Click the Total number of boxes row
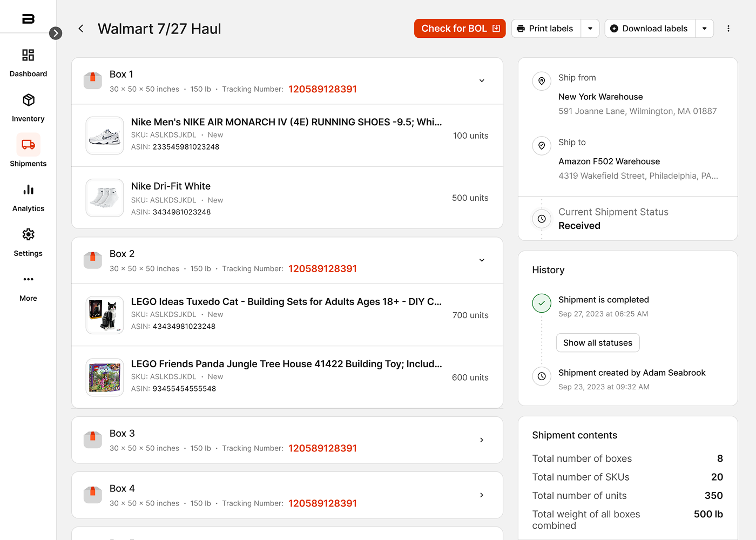The width and height of the screenshot is (756, 540). (x=627, y=458)
